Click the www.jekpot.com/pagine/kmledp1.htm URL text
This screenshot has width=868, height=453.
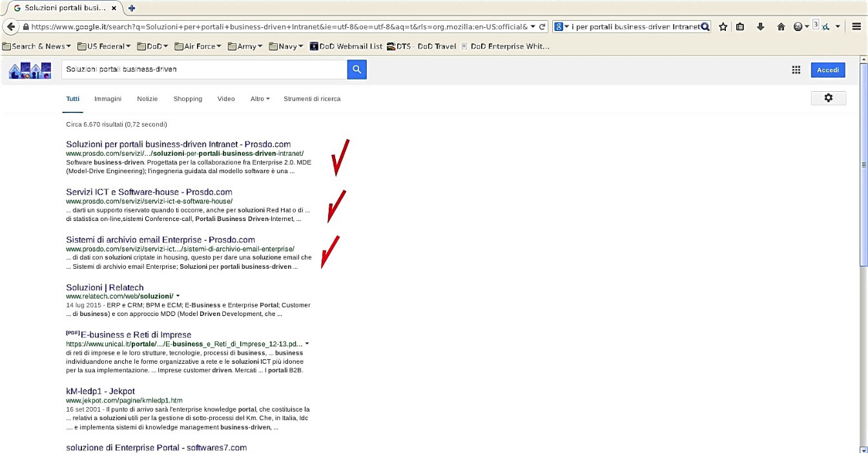point(124,401)
